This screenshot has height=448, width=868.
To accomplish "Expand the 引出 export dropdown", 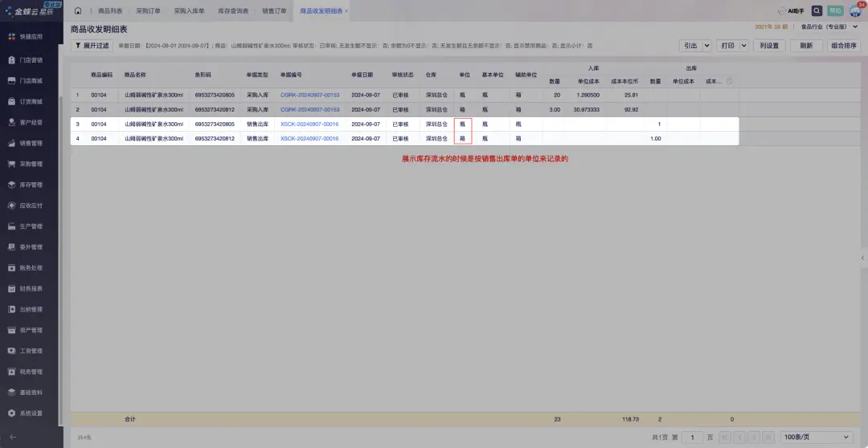I will [x=706, y=46].
